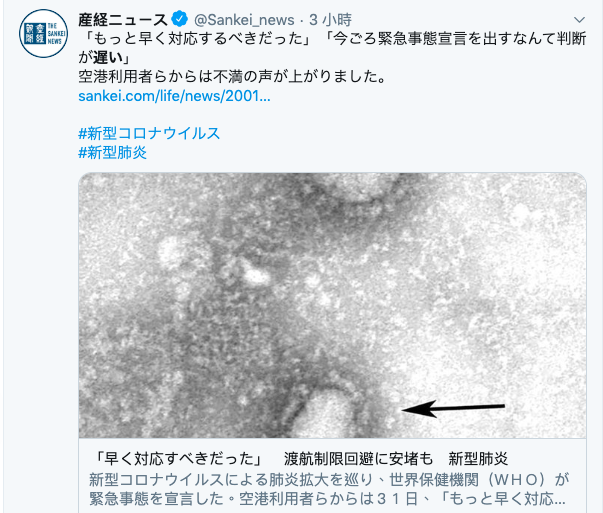
Task: Click the black arrow in the image
Action: (x=453, y=408)
